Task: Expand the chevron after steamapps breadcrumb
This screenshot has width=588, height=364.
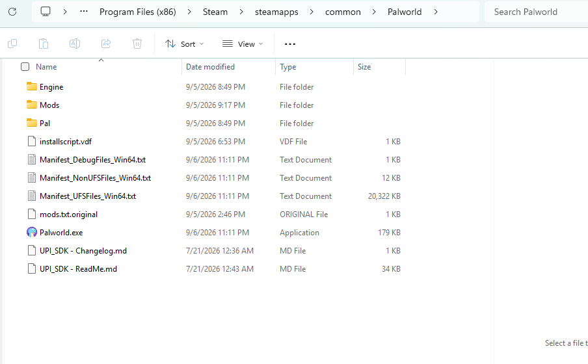Action: click(312, 12)
